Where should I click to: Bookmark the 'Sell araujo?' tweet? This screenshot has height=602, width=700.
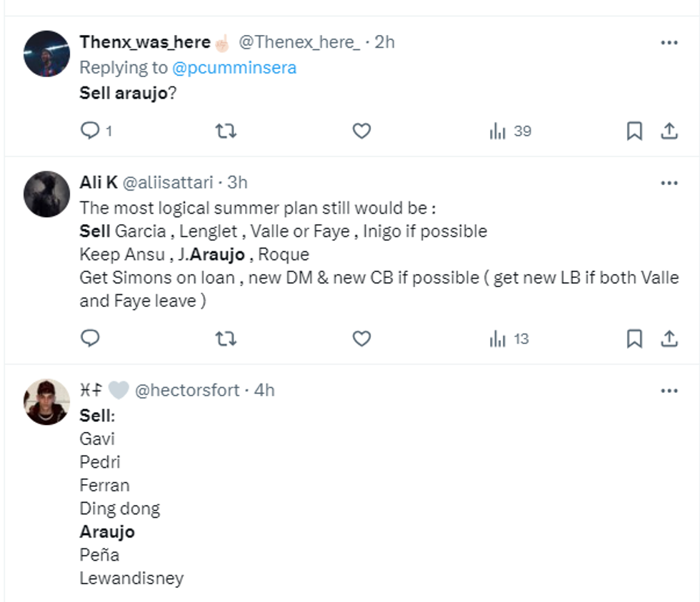[x=634, y=131]
